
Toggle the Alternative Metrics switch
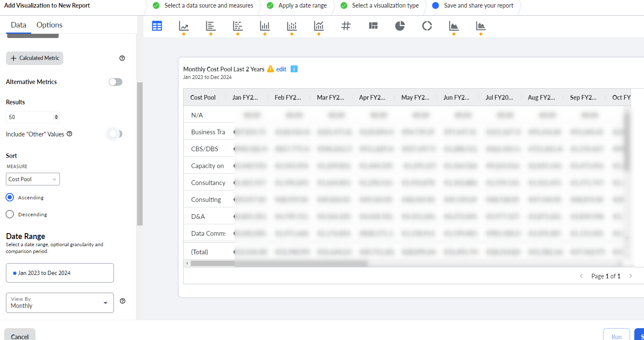tap(116, 82)
